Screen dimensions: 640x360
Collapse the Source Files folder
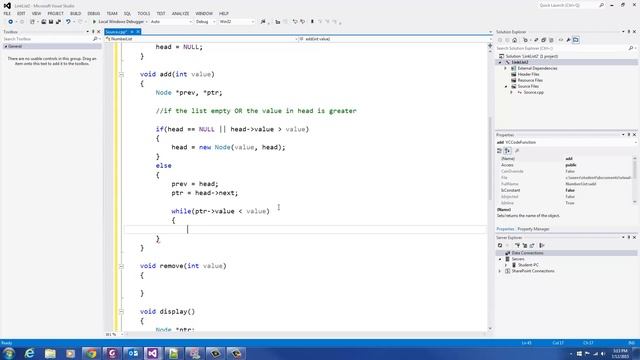(506, 87)
